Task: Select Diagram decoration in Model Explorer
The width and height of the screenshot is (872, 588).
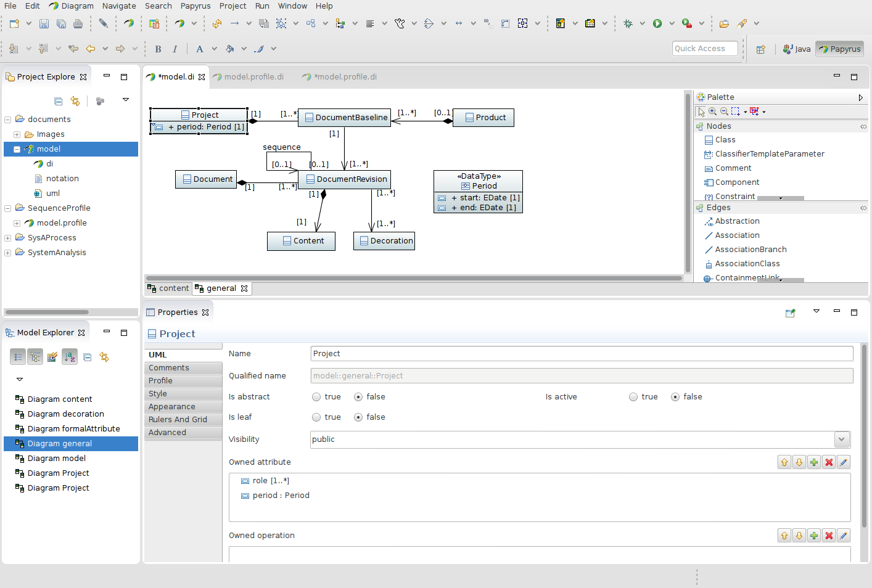Action: tap(65, 414)
